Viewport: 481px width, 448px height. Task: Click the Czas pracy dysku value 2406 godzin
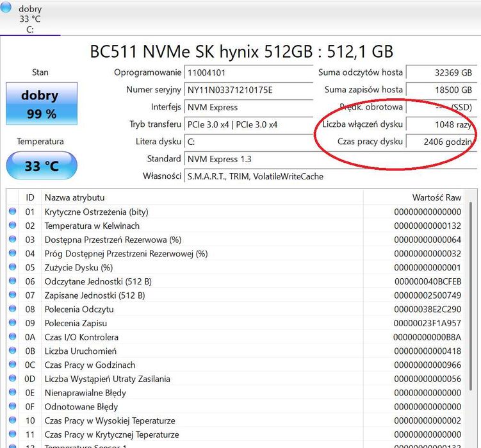pyautogui.click(x=441, y=142)
